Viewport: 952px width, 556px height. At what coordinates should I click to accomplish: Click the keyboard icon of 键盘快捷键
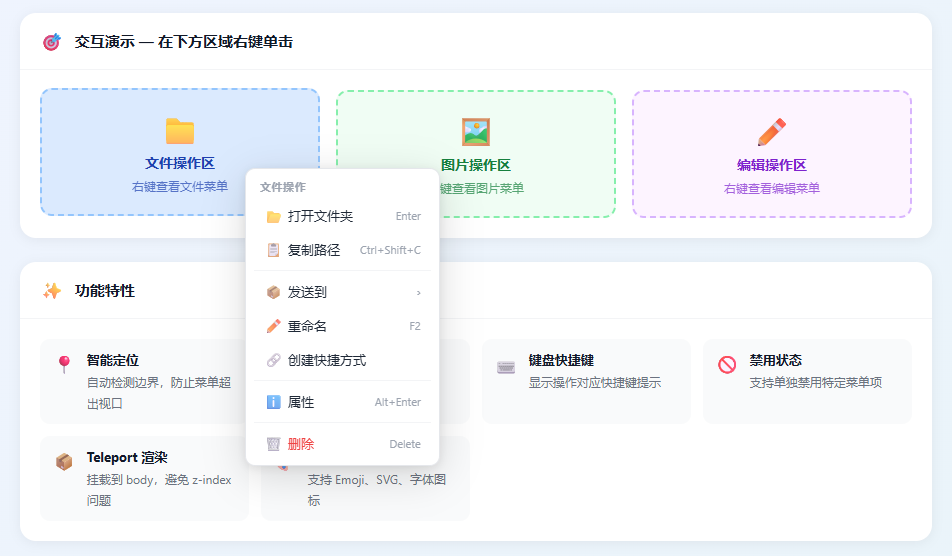[x=506, y=367]
